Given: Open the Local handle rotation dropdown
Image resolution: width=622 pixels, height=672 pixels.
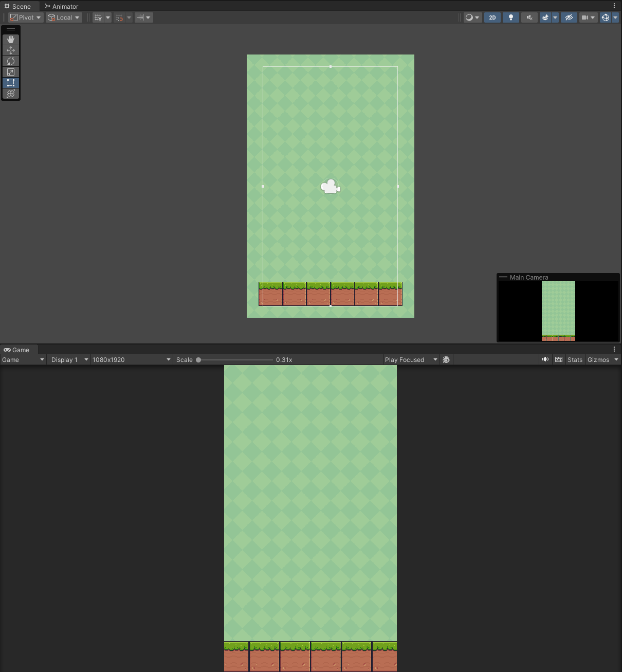Looking at the screenshot, I should coord(64,17).
